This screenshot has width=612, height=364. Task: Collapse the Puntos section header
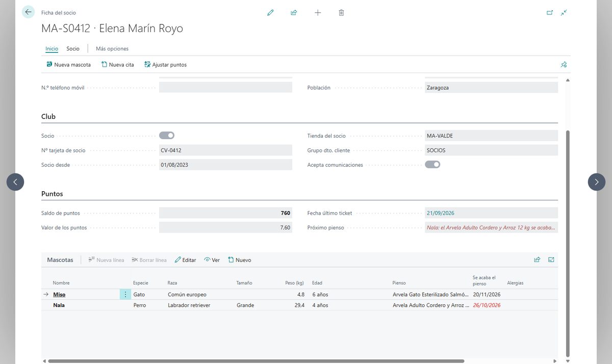[52, 194]
